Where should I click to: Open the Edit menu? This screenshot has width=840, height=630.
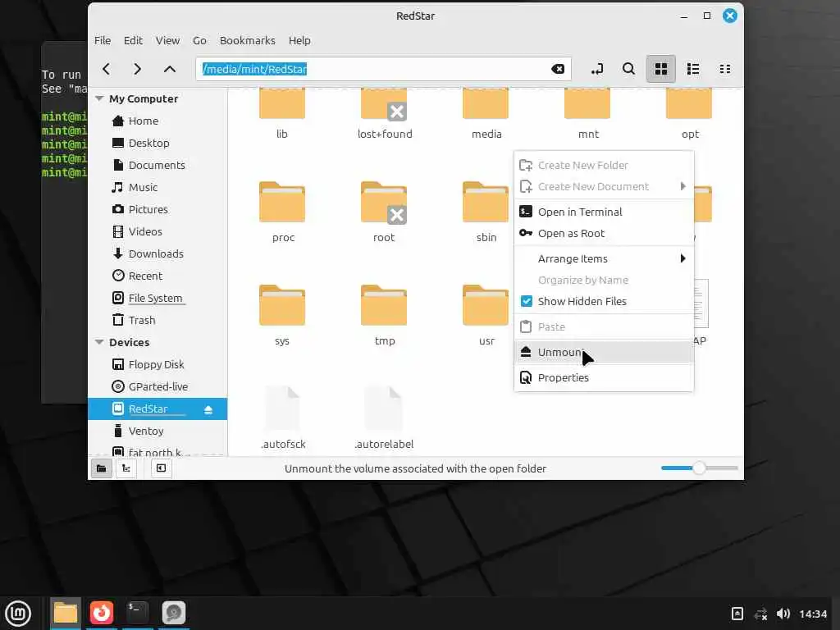pos(133,41)
